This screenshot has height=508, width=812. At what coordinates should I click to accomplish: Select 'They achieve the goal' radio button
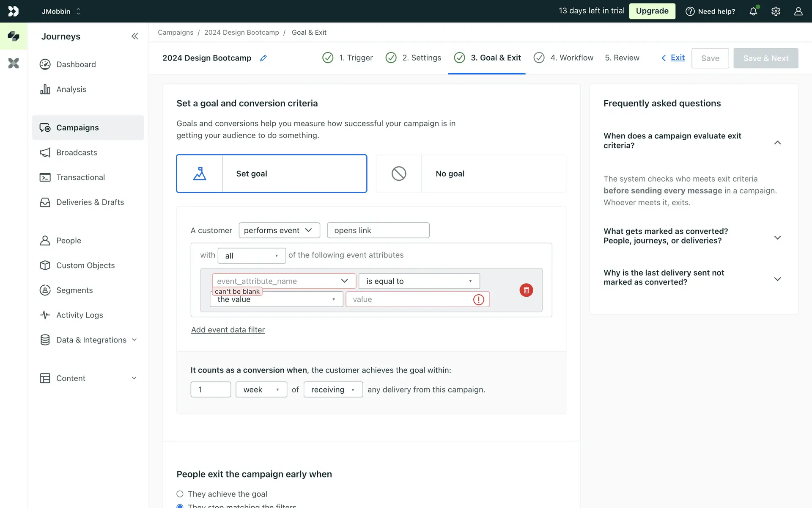point(180,494)
